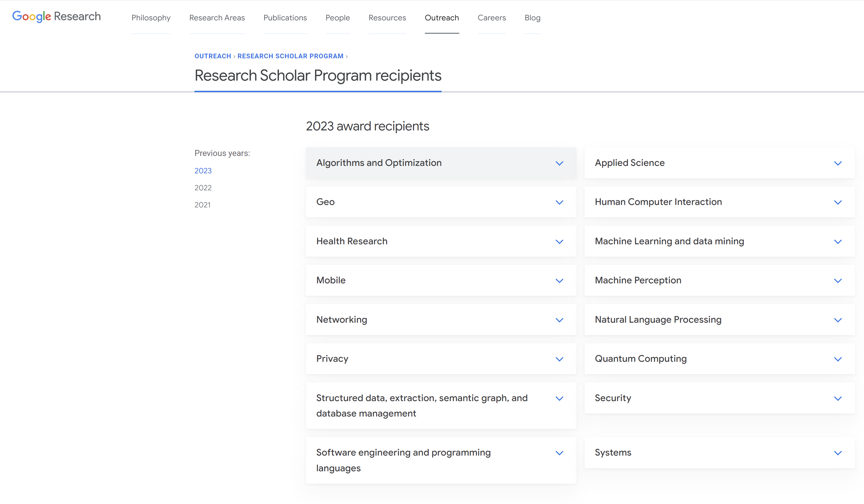
Task: Expand Structured data, extraction, semantic graph label
Action: (422, 406)
